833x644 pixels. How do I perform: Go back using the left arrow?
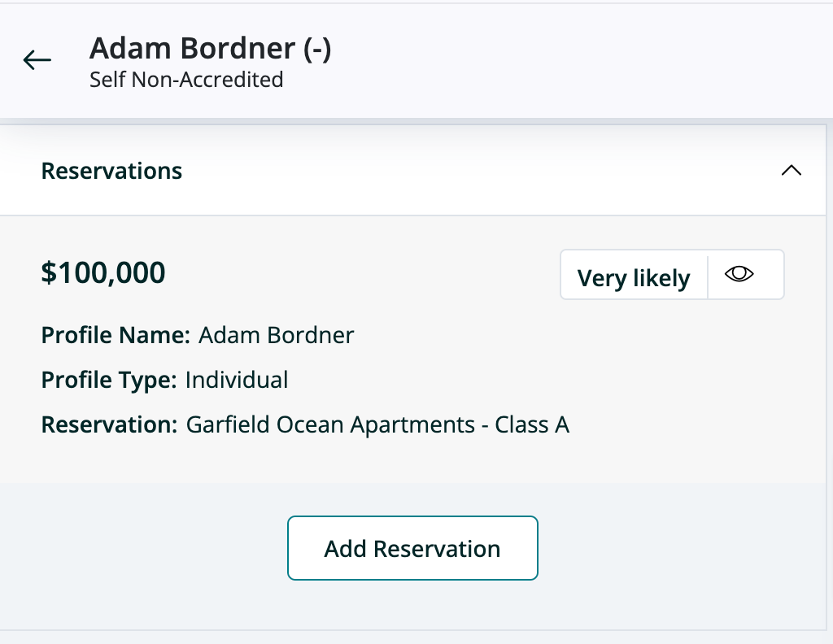click(x=37, y=59)
